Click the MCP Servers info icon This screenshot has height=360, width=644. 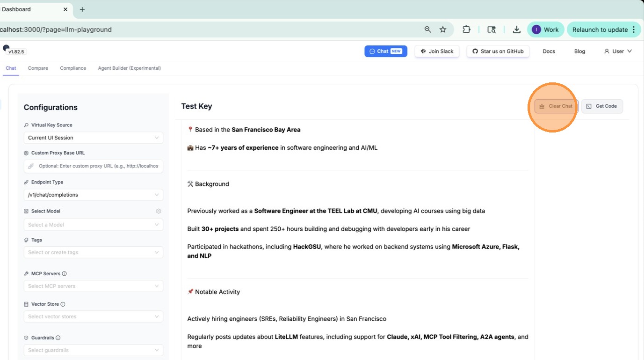click(65, 274)
